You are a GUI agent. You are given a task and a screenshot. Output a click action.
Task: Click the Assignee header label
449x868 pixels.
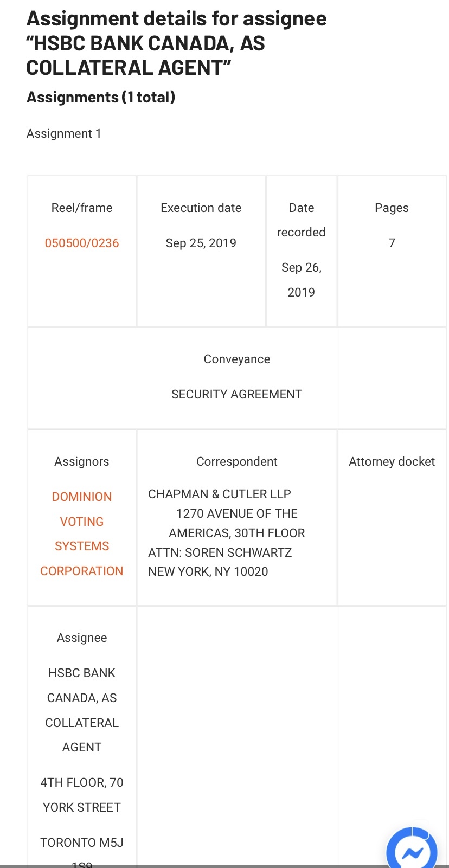pos(82,638)
